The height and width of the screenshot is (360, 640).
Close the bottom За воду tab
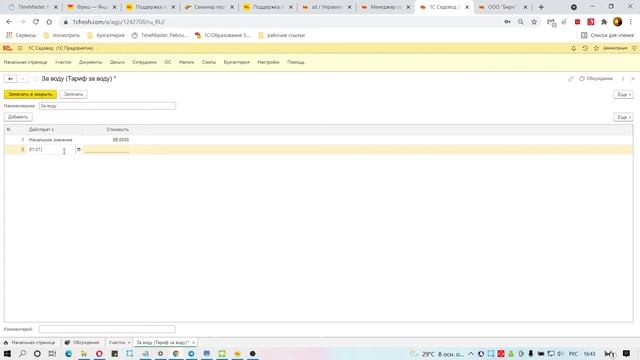coord(193,342)
